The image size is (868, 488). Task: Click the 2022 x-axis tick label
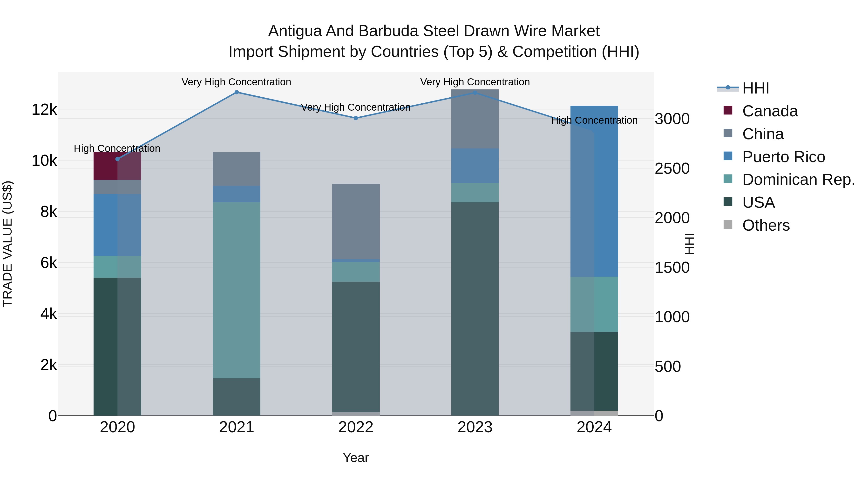pyautogui.click(x=356, y=427)
